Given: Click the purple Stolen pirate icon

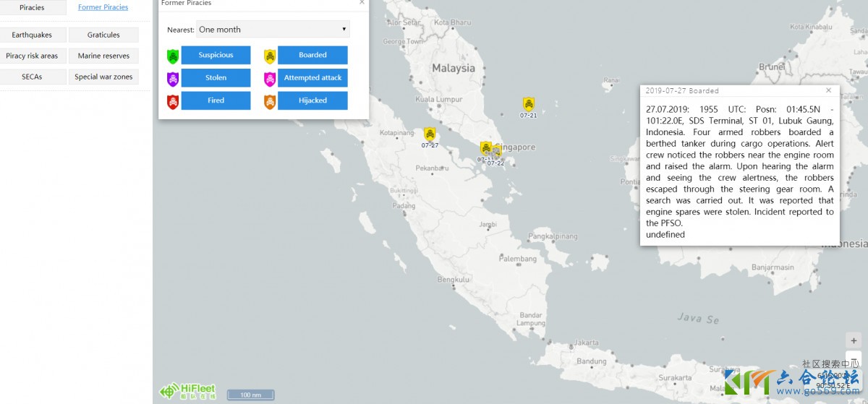Looking at the screenshot, I should pos(173,78).
